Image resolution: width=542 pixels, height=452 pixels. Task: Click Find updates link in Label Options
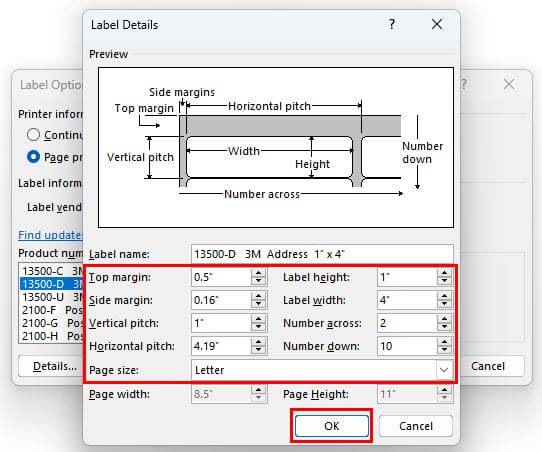pyautogui.click(x=50, y=235)
